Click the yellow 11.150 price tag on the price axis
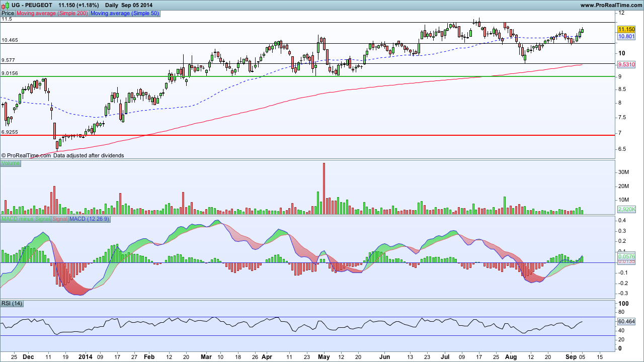Image resolution: width=644 pixels, height=362 pixels. tap(626, 30)
